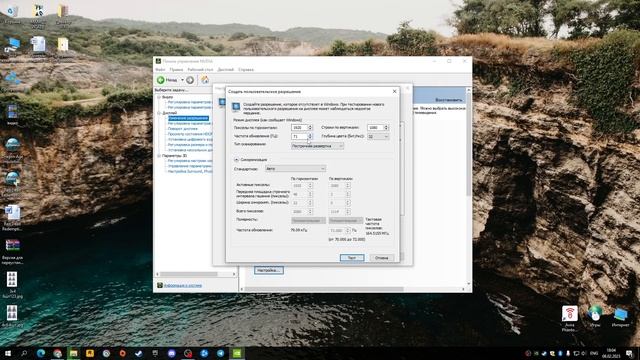Click the Настройка... button behind the dialog

tap(269, 270)
